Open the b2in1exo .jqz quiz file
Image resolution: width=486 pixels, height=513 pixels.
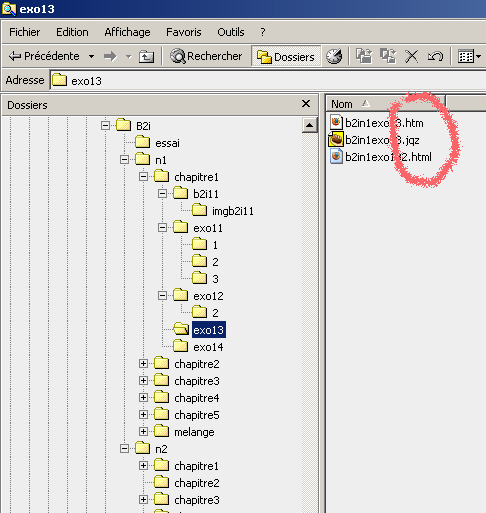click(x=374, y=140)
